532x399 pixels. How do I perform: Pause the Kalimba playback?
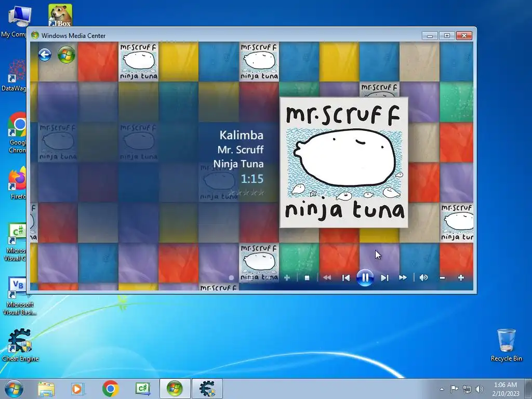(x=365, y=278)
